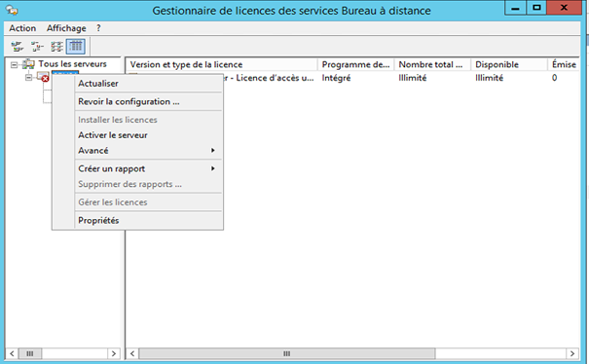This screenshot has height=364, width=589.
Task: Open the Affichage menu
Action: (66, 28)
